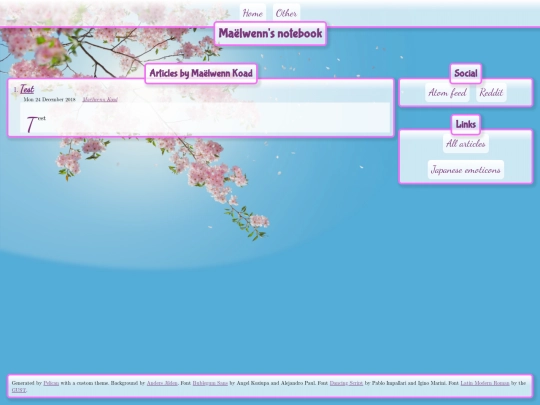Viewport: 540px width, 405px height.
Task: Click the Social sidebar heading
Action: tap(466, 73)
